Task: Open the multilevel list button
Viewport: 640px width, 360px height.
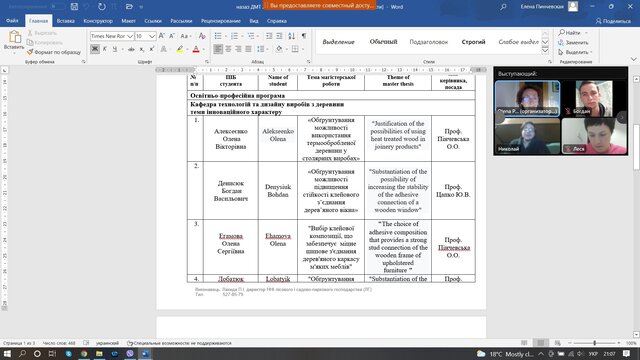Action: pyautogui.click(x=251, y=36)
